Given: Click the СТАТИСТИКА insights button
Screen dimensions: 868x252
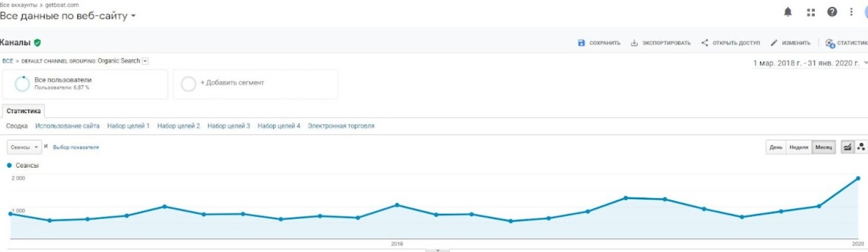Looking at the screenshot, I should point(846,43).
